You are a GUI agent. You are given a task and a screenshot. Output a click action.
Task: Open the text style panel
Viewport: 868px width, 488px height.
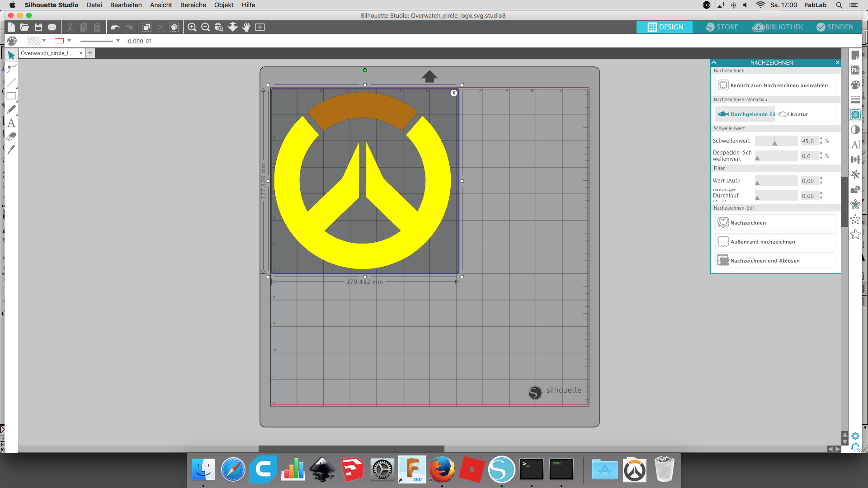855,145
